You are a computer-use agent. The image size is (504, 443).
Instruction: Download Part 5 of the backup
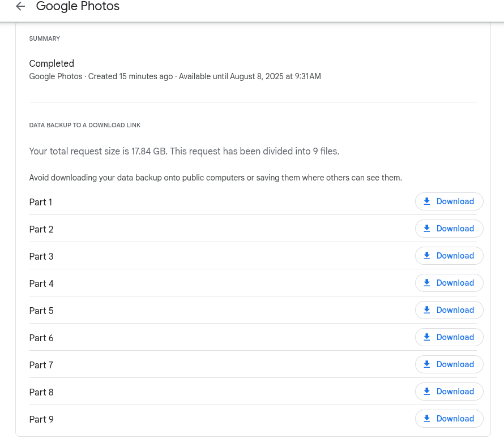tap(449, 310)
